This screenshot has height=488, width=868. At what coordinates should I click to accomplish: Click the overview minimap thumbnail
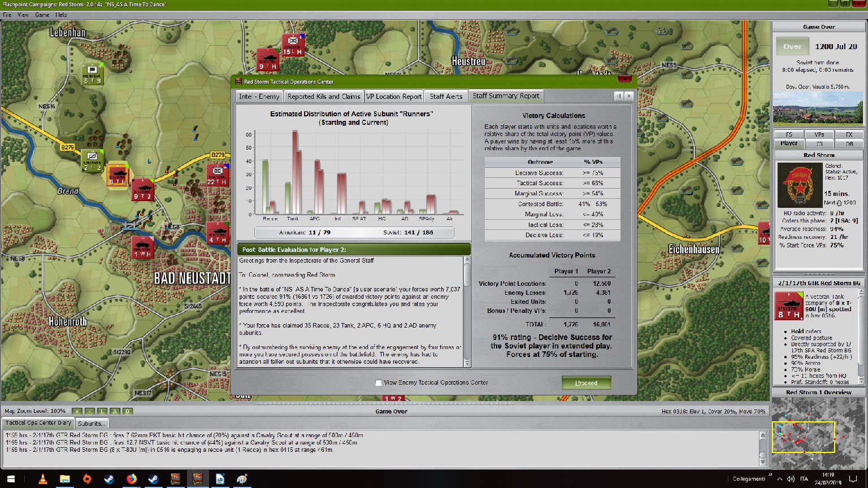tap(818, 434)
